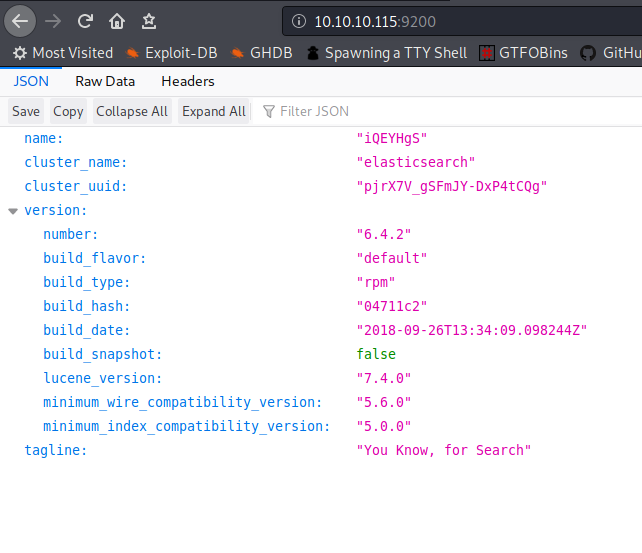Click the Exploit-DB bug icon
642x553 pixels.
pos(132,53)
